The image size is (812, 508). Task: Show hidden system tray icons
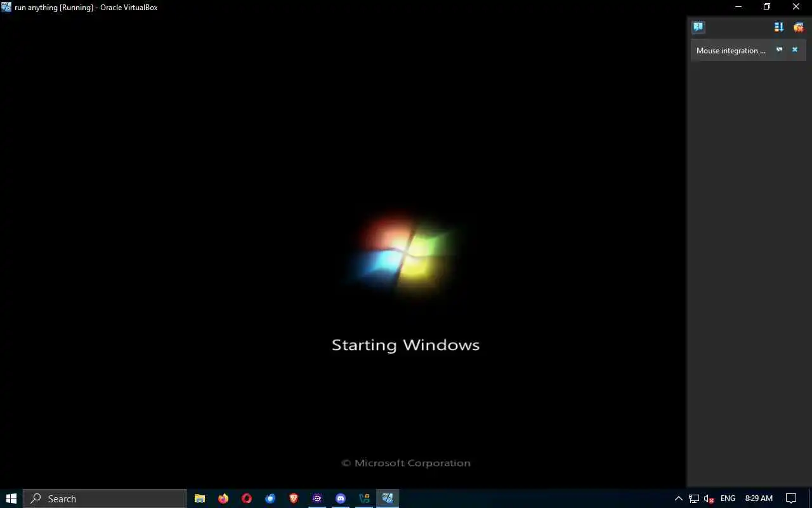point(678,498)
